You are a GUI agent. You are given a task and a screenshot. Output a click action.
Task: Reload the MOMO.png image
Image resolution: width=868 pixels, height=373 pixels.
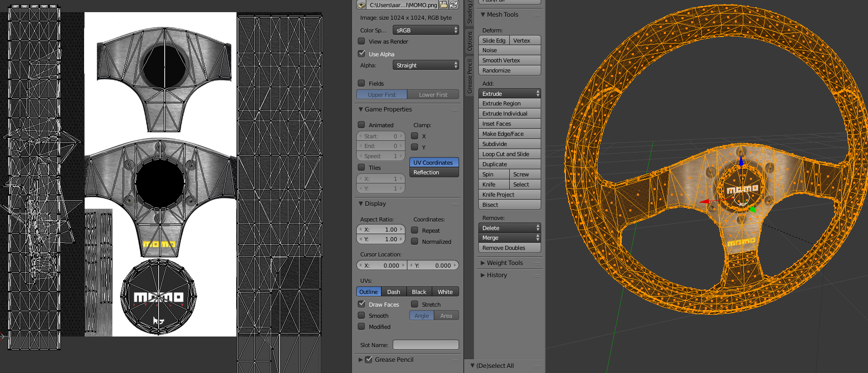pos(454,5)
